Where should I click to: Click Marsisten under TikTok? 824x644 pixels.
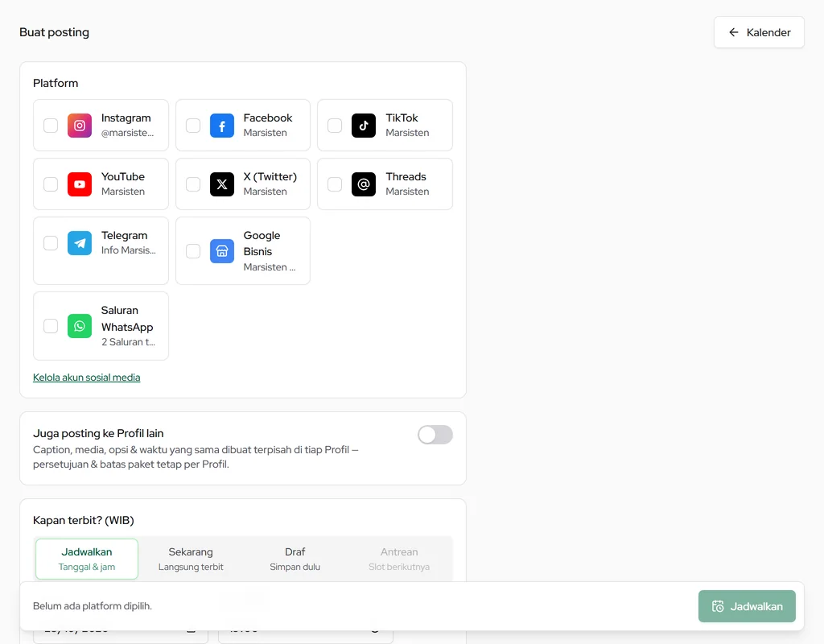(x=407, y=133)
